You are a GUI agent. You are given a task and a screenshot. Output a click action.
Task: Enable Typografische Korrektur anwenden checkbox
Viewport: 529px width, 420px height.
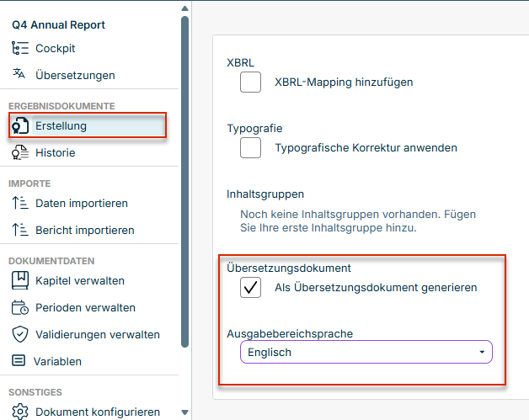coord(250,147)
